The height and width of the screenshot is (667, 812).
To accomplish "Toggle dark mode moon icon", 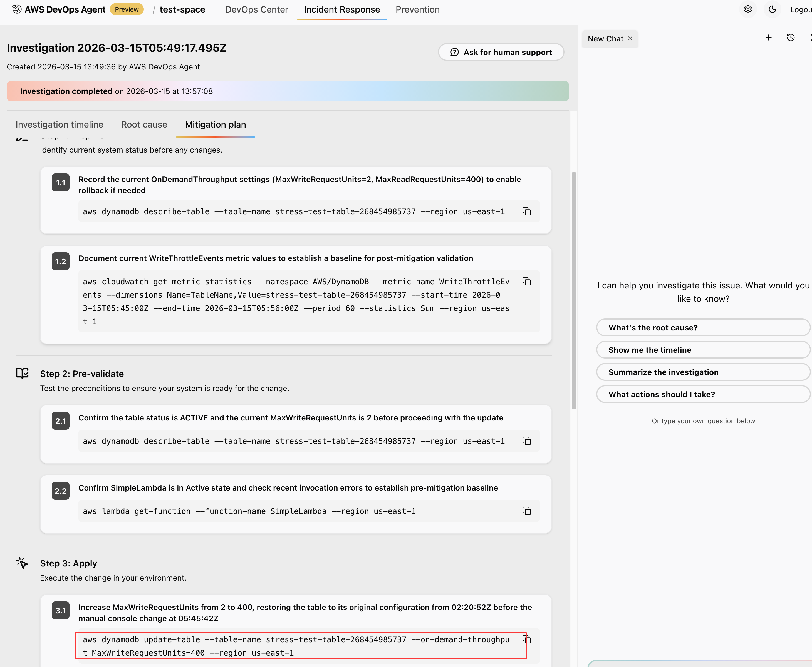I will (x=772, y=10).
